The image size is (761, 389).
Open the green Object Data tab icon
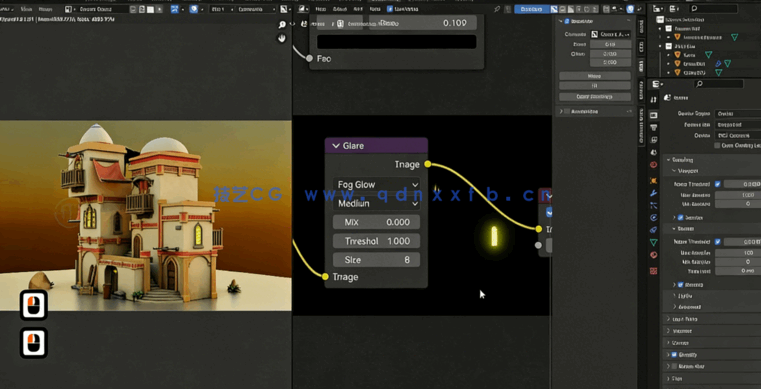653,242
